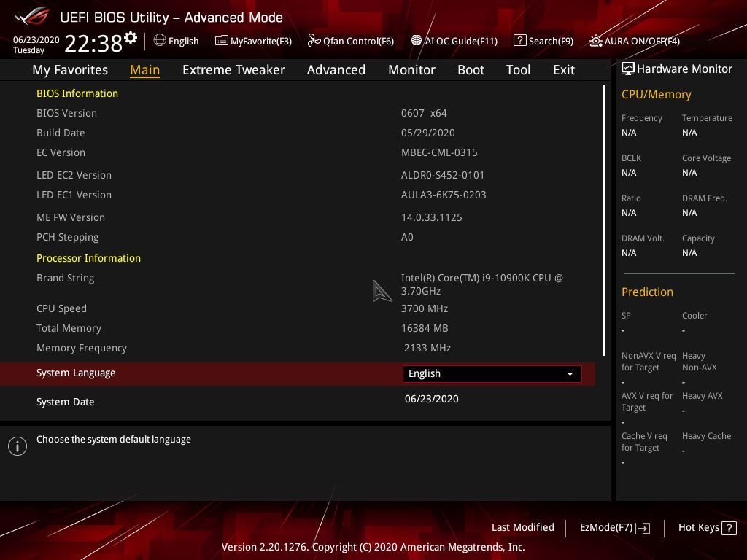Switch to the Boot tab
The width and height of the screenshot is (747, 560).
pyautogui.click(x=471, y=70)
